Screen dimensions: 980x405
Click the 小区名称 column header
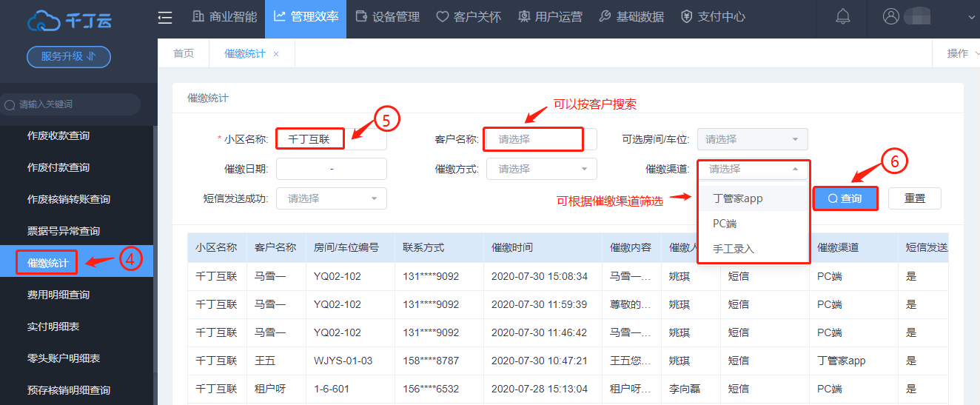pos(216,247)
